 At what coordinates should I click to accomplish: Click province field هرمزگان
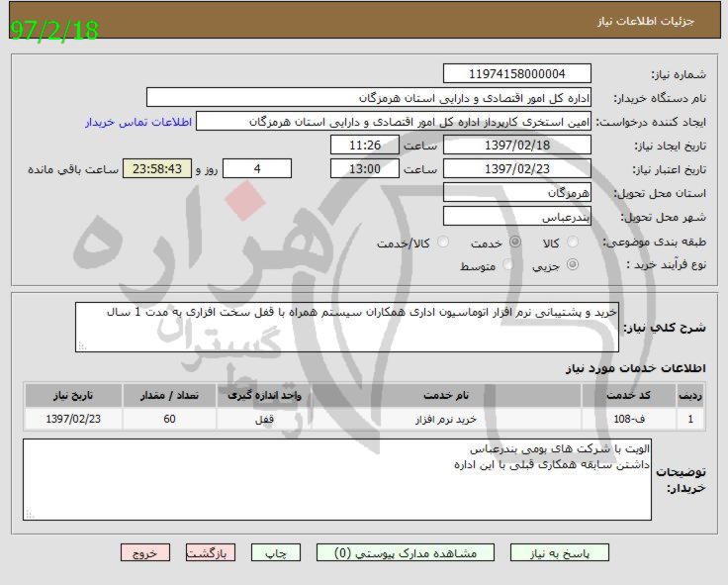tap(517, 192)
